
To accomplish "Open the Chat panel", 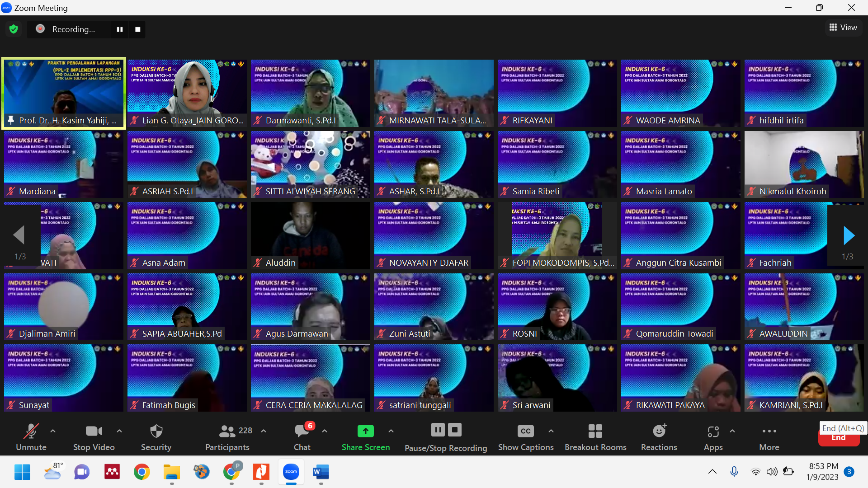I will click(302, 432).
